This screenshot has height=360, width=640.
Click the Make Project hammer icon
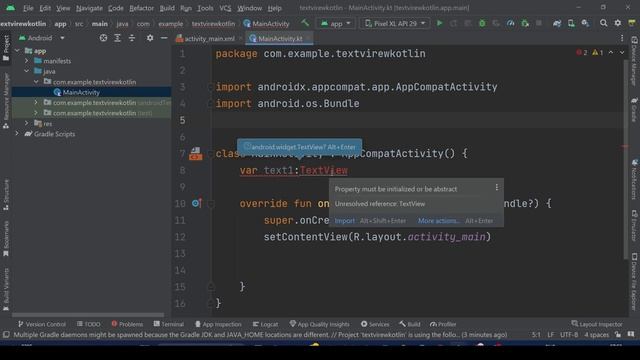[305, 23]
